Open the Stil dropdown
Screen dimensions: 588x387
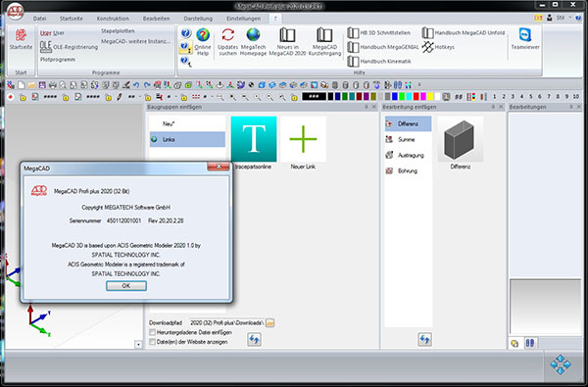tap(563, 18)
